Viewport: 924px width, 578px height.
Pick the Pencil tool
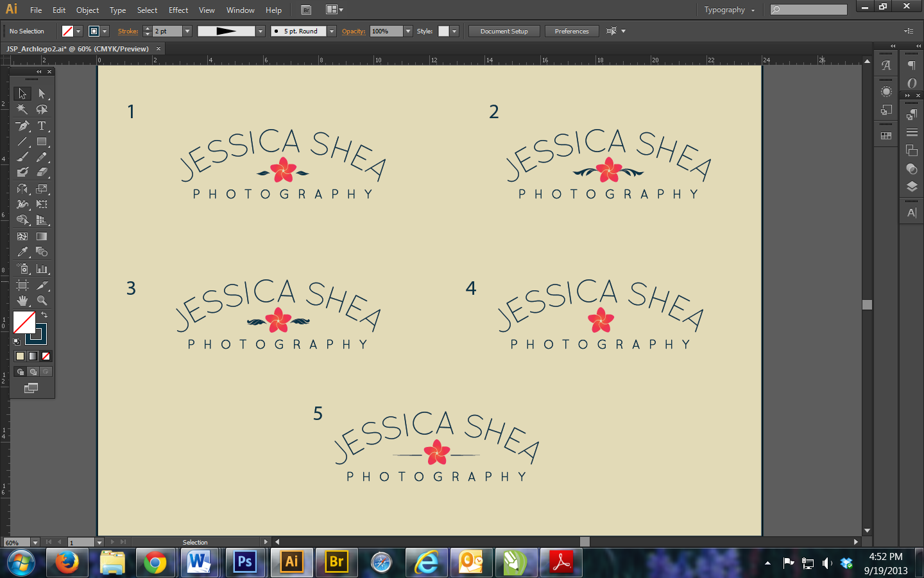click(x=42, y=157)
